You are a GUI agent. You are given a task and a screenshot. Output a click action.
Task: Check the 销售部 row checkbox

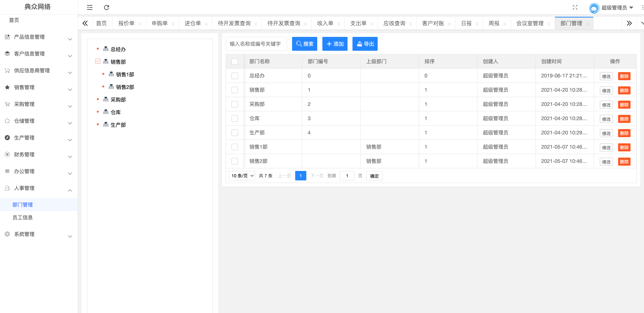(235, 90)
